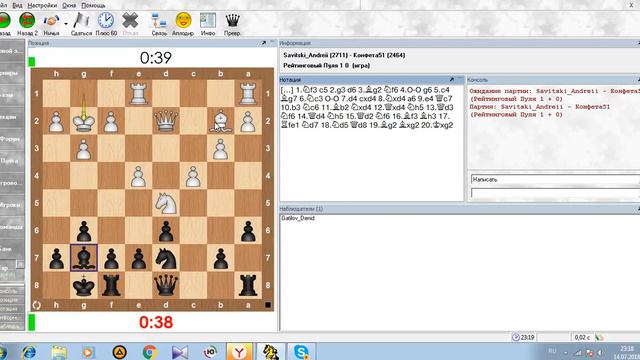Image resolution: width=640 pixels, height=360 pixels.
Task: Open the Форум sidebar button
Action: pyautogui.click(x=11, y=139)
